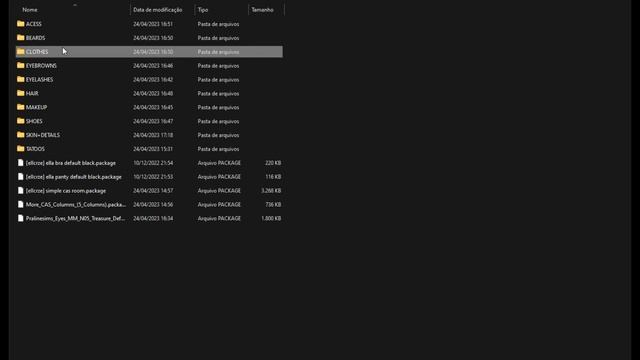Select '[ellcrze] ella bra default black.package' file name

pyautogui.click(x=71, y=163)
